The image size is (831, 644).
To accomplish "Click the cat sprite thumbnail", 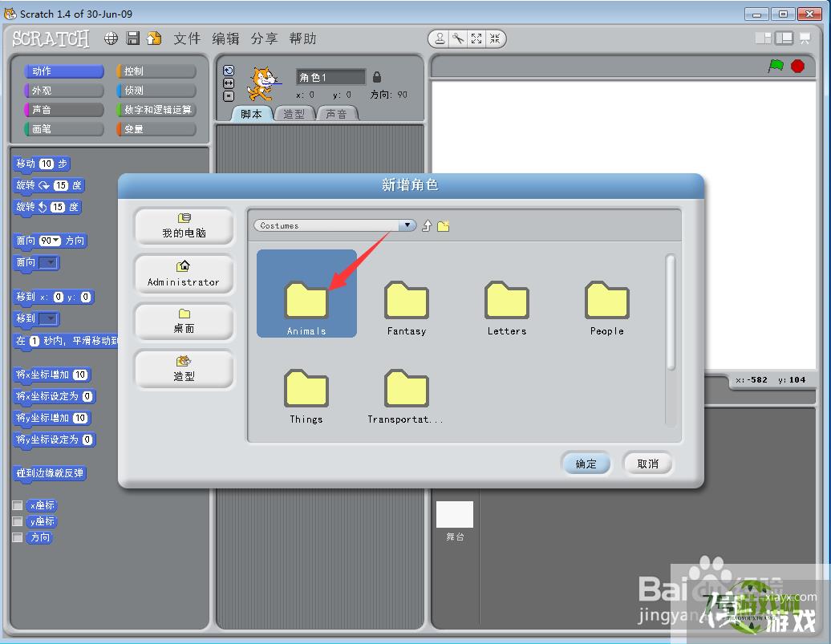I will tap(263, 83).
